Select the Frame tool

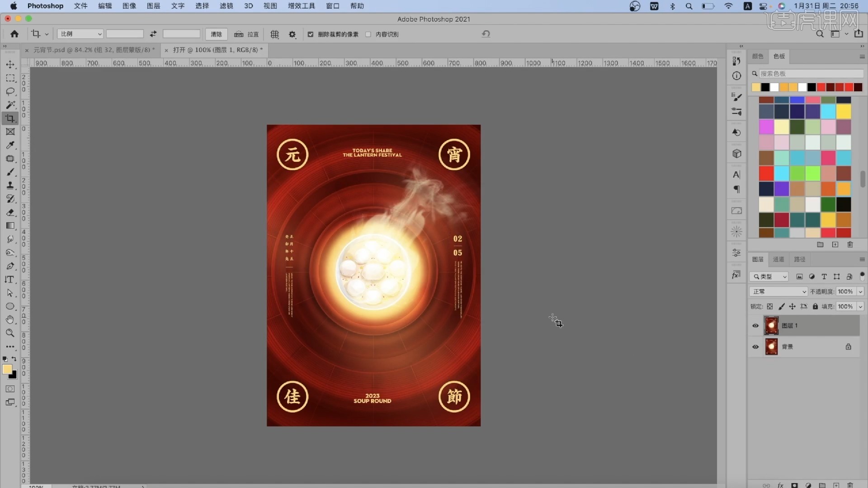(10, 131)
